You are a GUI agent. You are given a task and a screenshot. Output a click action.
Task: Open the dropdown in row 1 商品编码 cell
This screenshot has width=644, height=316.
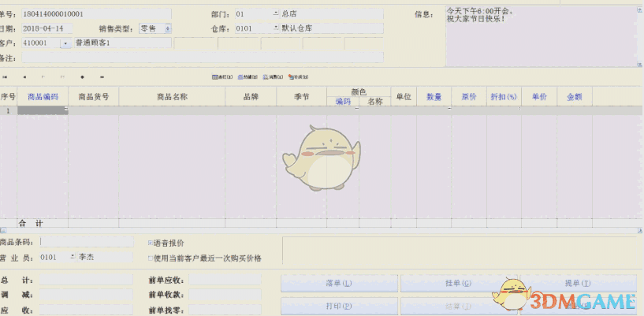(65, 109)
